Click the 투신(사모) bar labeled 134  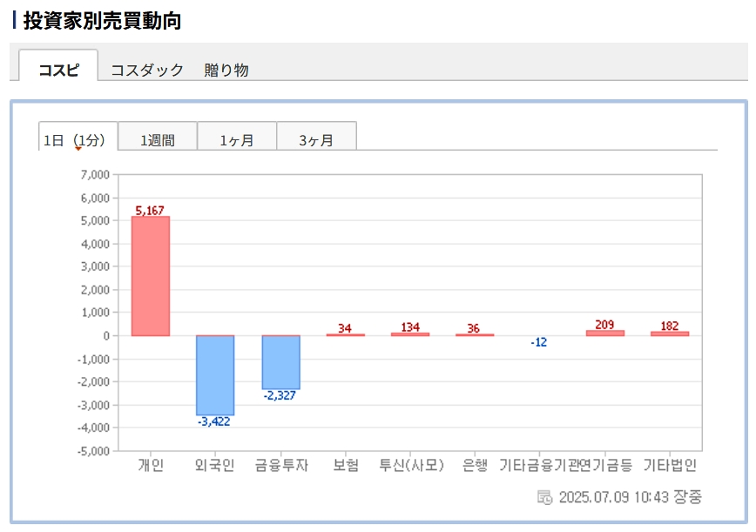(x=410, y=333)
